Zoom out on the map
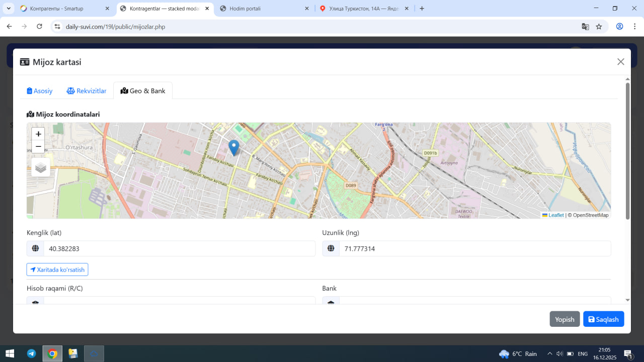This screenshot has width=644, height=362. click(38, 146)
